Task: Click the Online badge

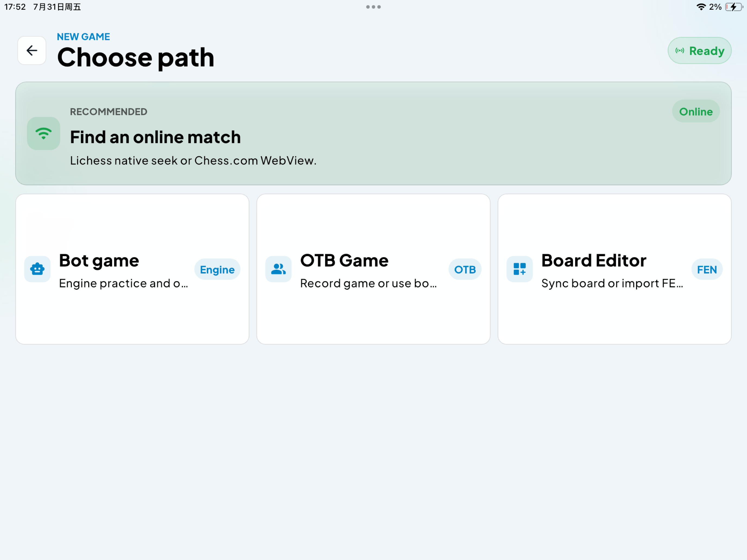Action: click(x=696, y=112)
